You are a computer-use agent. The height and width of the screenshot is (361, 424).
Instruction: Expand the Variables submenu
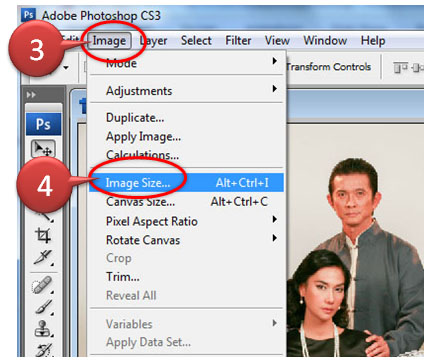[186, 324]
